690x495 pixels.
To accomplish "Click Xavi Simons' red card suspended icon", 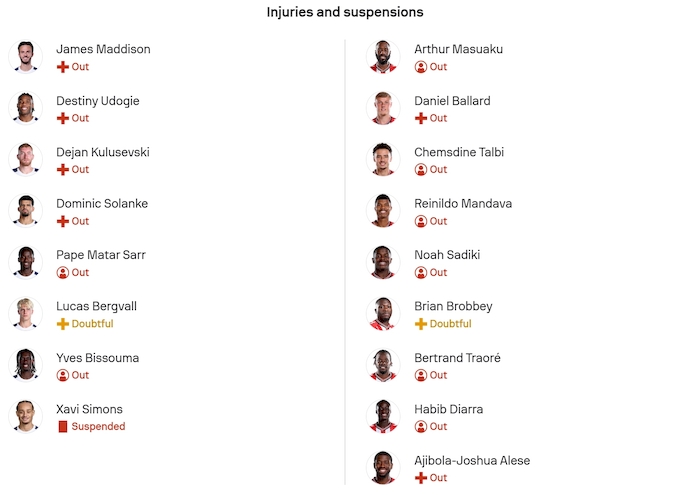I will 62,427.
